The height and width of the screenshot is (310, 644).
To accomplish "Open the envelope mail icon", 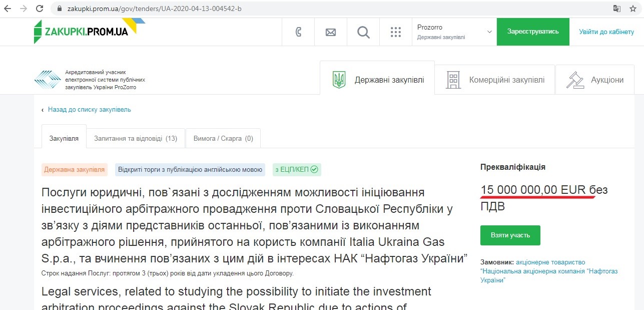I will [331, 32].
